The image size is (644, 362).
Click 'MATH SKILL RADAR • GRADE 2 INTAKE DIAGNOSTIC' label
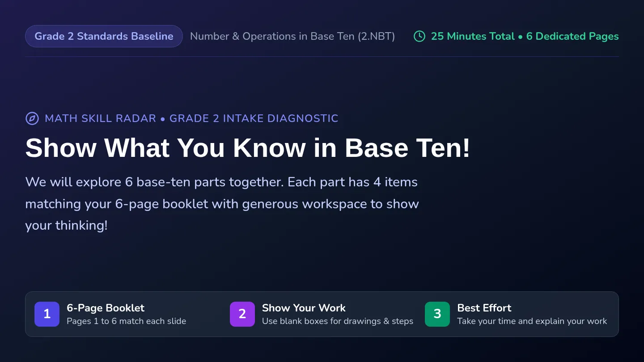pos(191,118)
